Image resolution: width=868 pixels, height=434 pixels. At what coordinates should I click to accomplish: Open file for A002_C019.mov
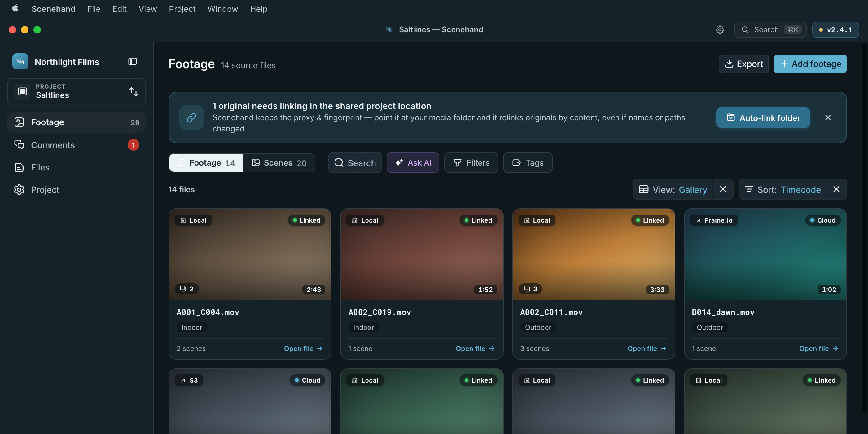(x=475, y=348)
